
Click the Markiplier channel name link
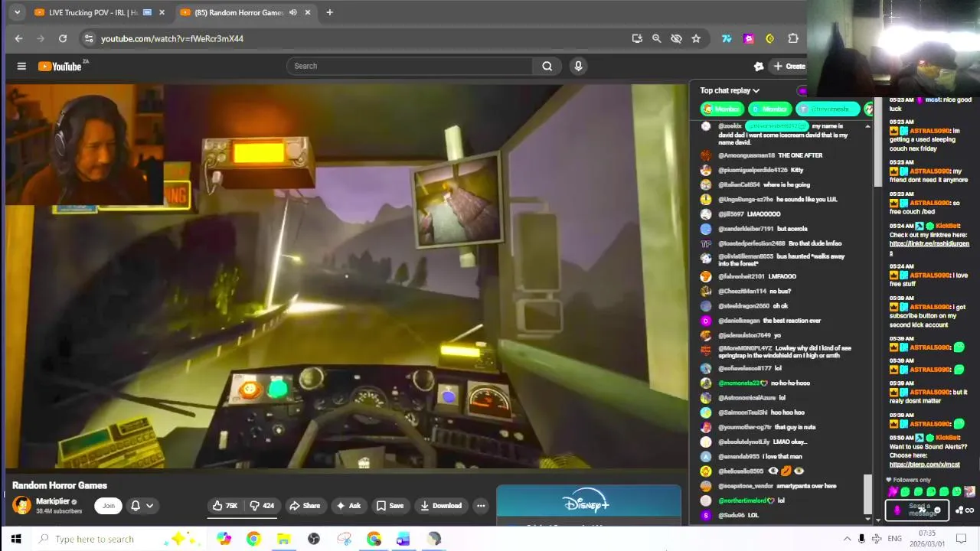click(x=52, y=501)
